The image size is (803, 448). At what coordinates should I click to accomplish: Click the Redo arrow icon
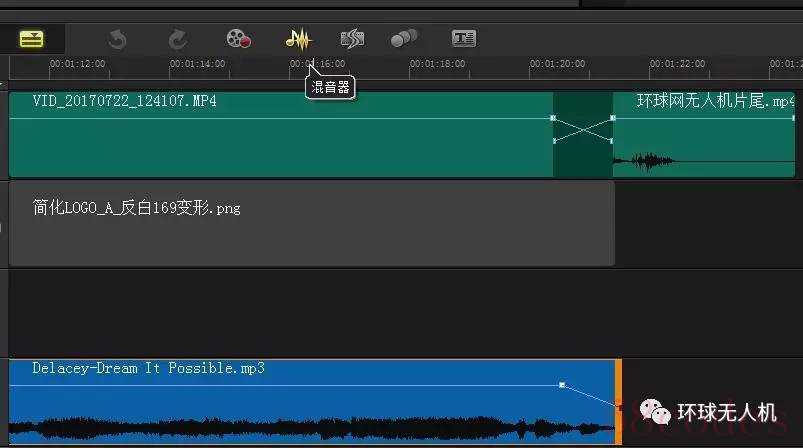point(178,39)
